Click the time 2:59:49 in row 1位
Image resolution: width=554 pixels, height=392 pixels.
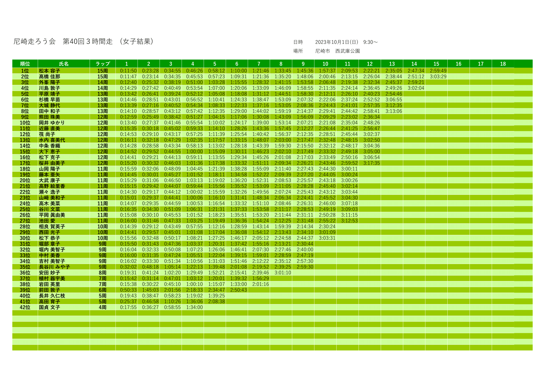click(438, 71)
